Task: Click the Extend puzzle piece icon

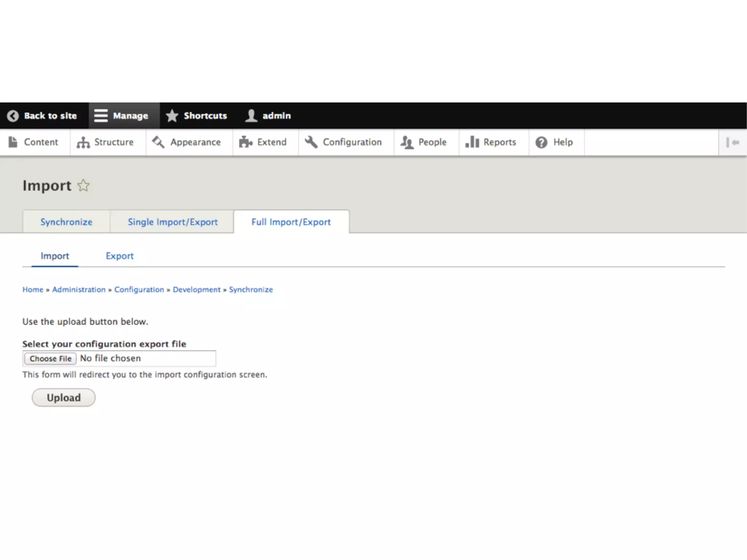Action: click(245, 142)
